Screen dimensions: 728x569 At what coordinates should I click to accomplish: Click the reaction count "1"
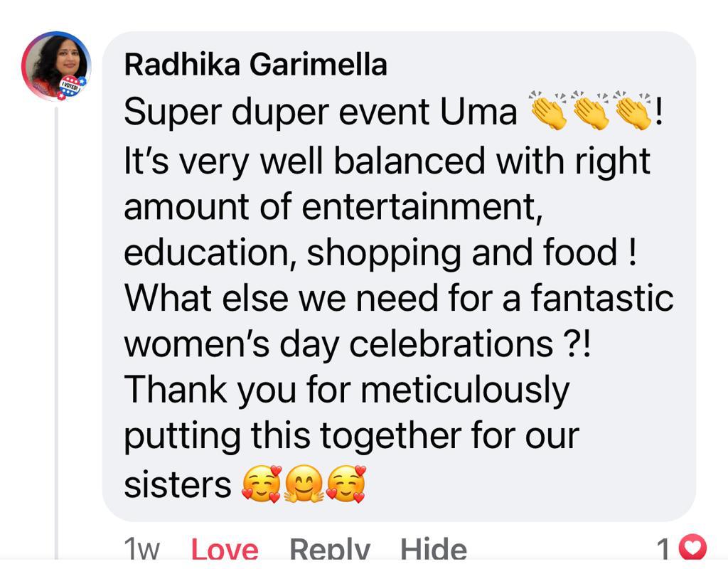[663, 549]
